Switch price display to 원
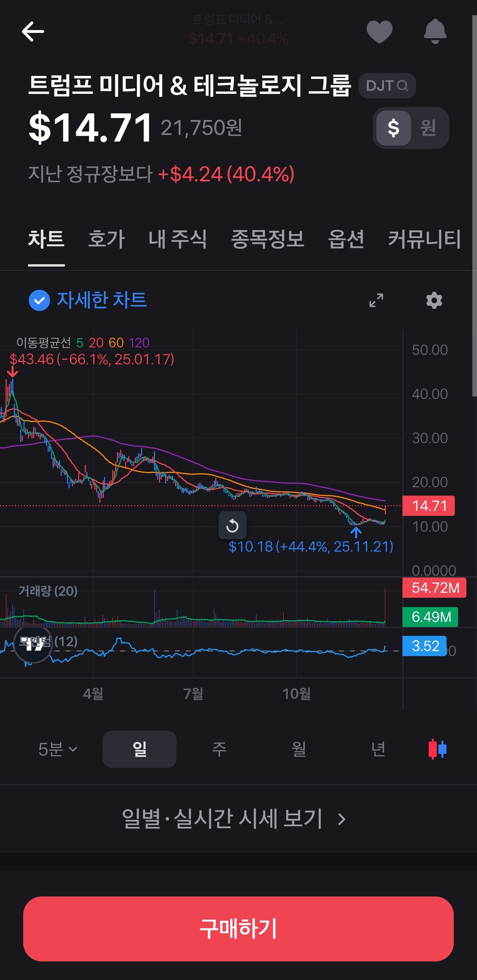 pyautogui.click(x=428, y=128)
